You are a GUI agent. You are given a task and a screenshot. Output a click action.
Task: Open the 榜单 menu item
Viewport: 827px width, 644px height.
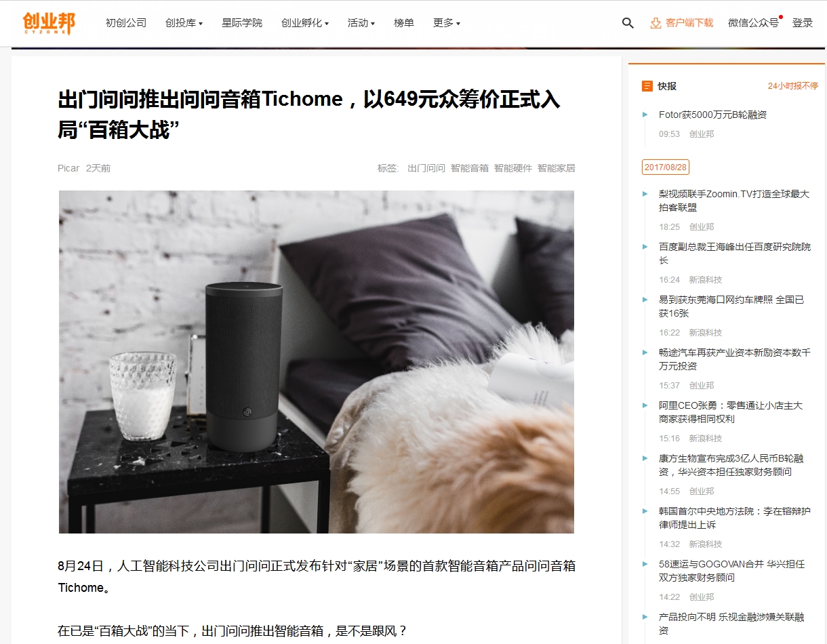[x=404, y=23]
